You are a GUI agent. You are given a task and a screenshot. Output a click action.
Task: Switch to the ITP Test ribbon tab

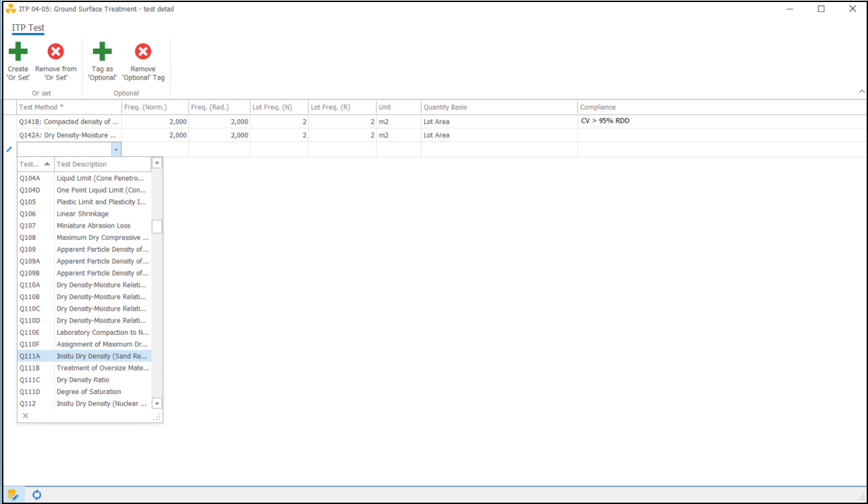[x=28, y=28]
